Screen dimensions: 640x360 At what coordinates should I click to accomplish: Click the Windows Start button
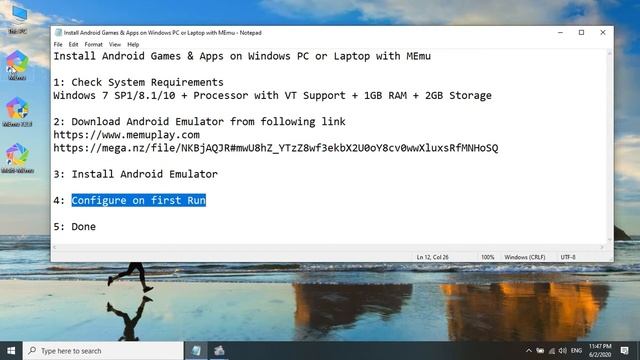11,351
